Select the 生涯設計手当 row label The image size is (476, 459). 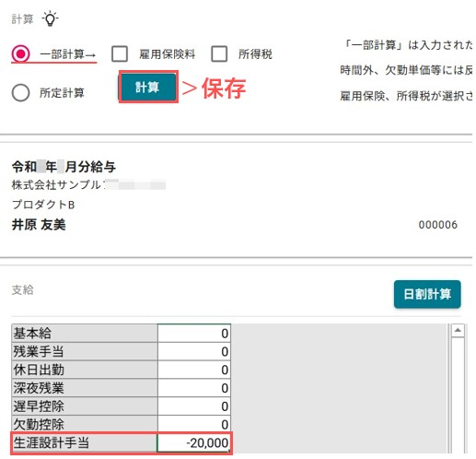pyautogui.click(x=85, y=442)
